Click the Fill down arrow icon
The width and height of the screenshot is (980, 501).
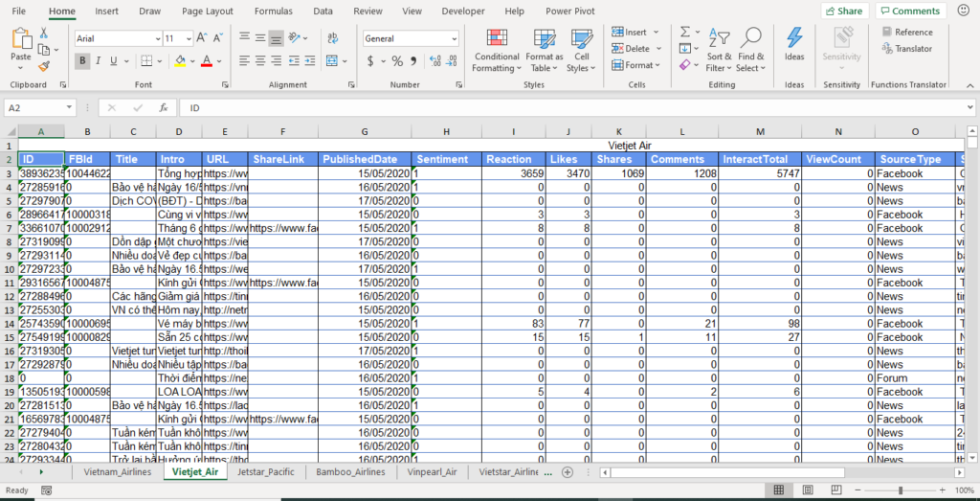tap(685, 48)
